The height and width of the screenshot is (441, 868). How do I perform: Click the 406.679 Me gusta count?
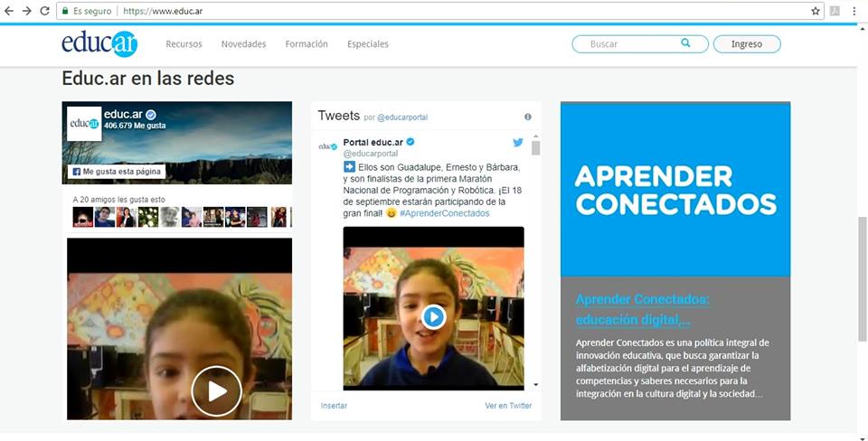coord(135,127)
